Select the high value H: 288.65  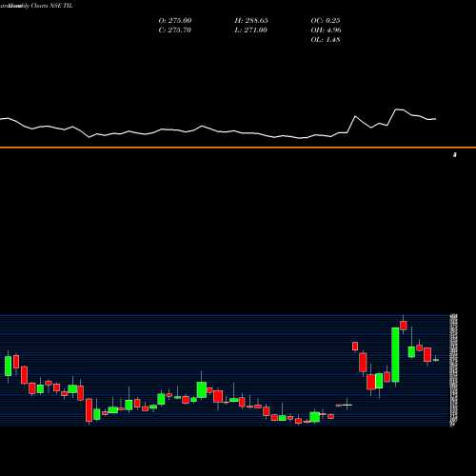click(251, 21)
